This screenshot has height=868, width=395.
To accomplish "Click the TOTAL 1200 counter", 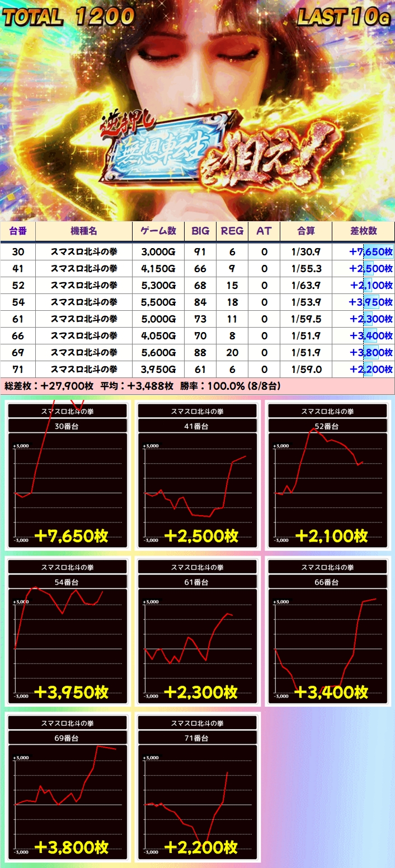I will click(x=69, y=16).
